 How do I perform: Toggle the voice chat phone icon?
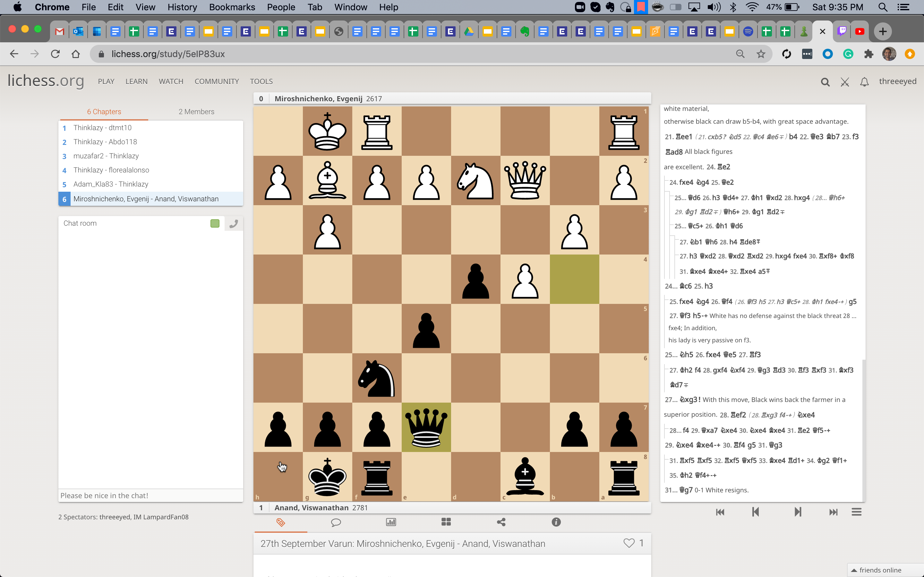pos(234,224)
